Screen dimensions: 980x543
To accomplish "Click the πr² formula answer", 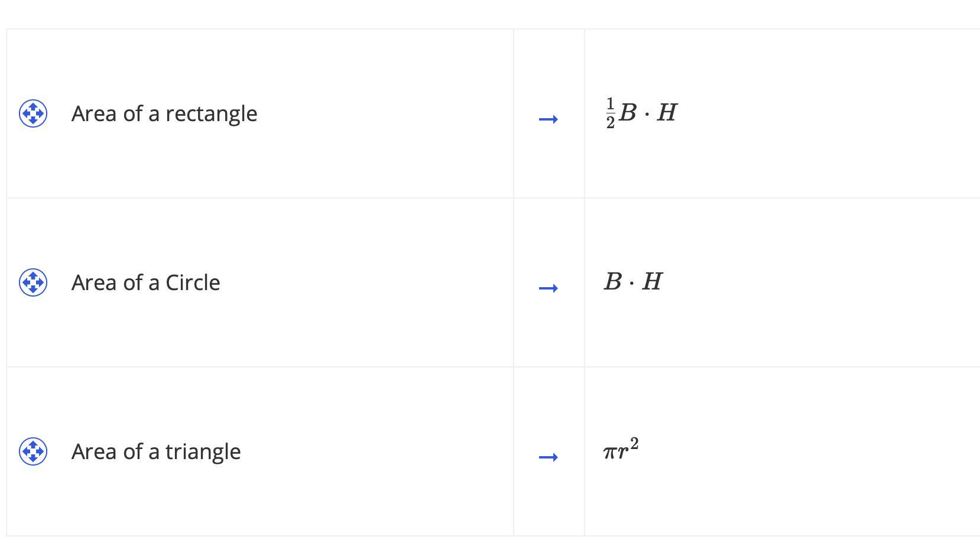I will click(621, 449).
